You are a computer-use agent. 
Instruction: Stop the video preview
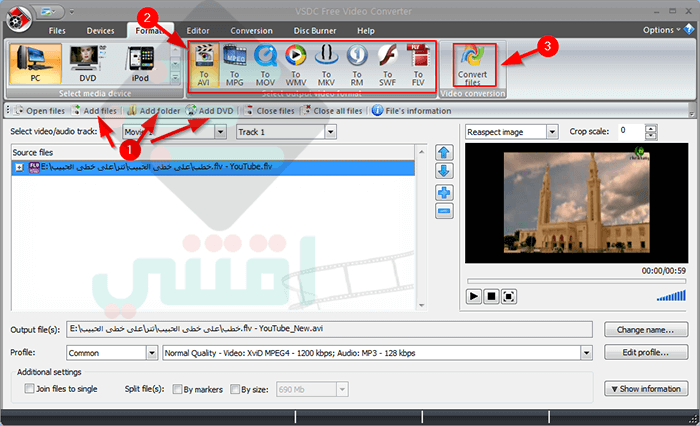(491, 297)
